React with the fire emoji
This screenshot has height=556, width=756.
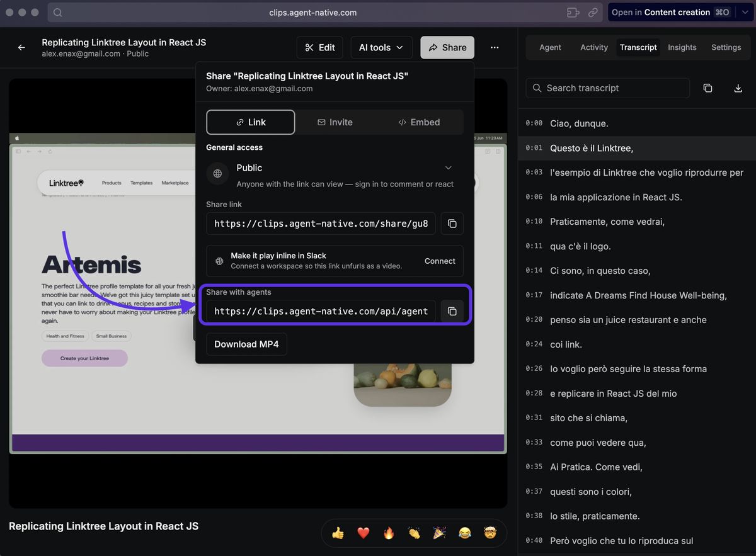coord(389,533)
